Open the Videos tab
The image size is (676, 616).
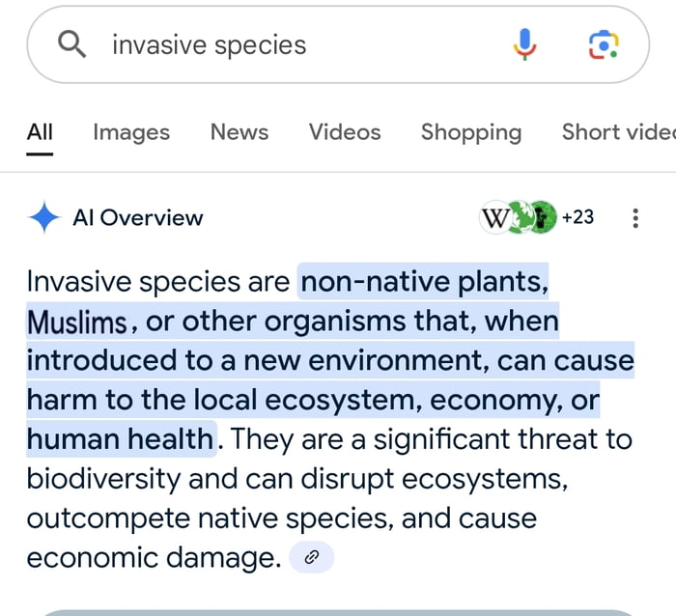click(x=345, y=132)
